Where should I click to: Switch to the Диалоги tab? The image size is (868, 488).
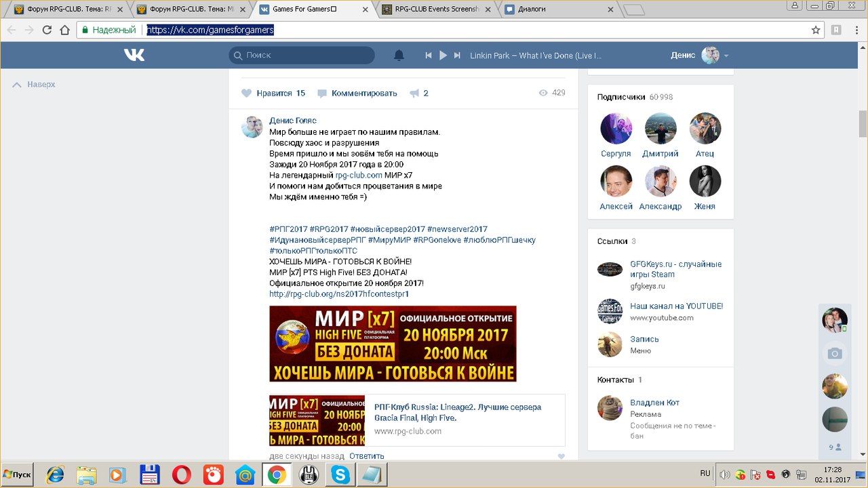click(554, 9)
